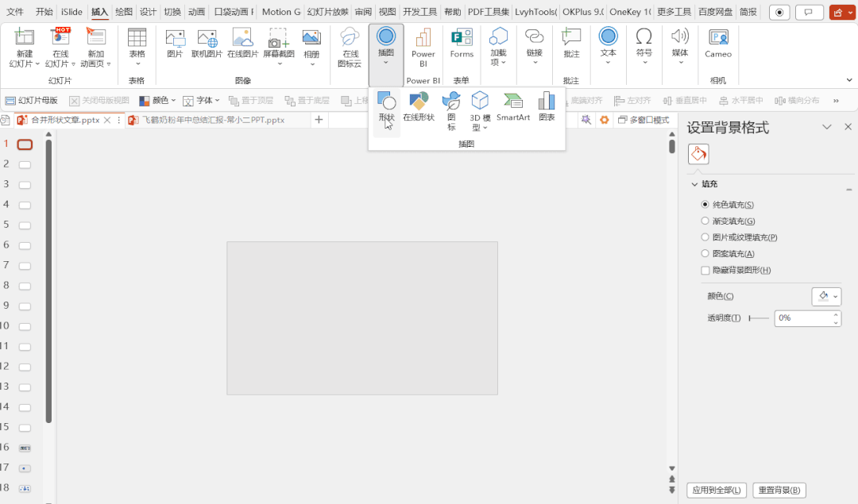
Task: Add a new animation page (新加动画页)
Action: pyautogui.click(x=96, y=48)
